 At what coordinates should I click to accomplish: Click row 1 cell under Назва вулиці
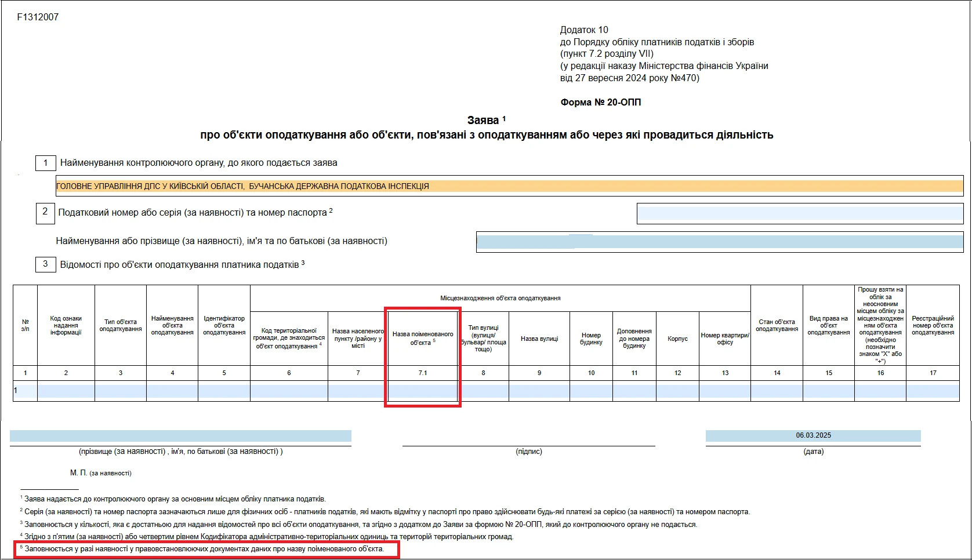pyautogui.click(x=539, y=391)
